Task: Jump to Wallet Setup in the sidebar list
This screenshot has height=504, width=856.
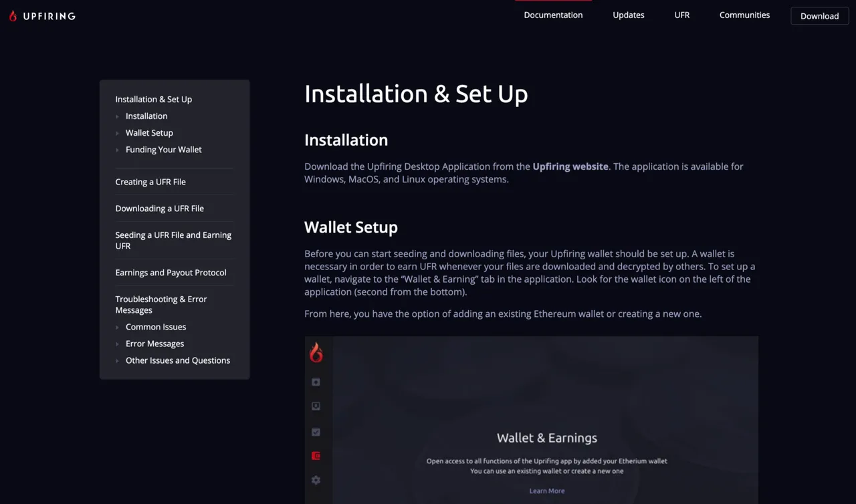Action: (149, 132)
